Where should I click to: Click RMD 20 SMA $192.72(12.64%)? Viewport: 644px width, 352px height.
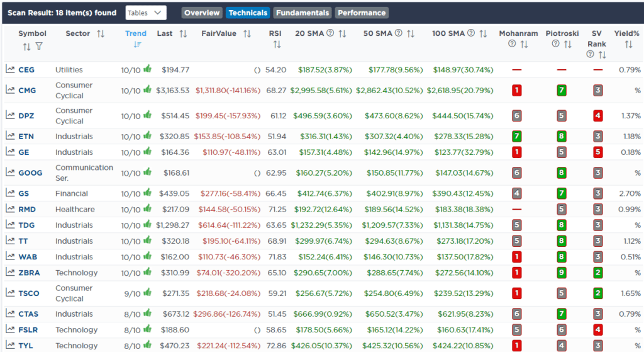[323, 209]
